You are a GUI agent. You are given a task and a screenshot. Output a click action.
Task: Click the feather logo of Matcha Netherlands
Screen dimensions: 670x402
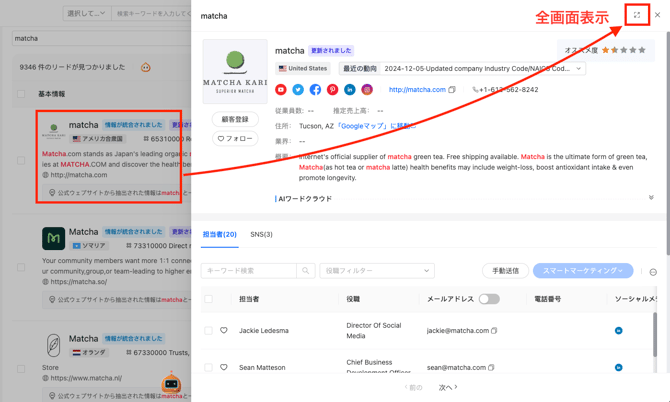pos(53,345)
